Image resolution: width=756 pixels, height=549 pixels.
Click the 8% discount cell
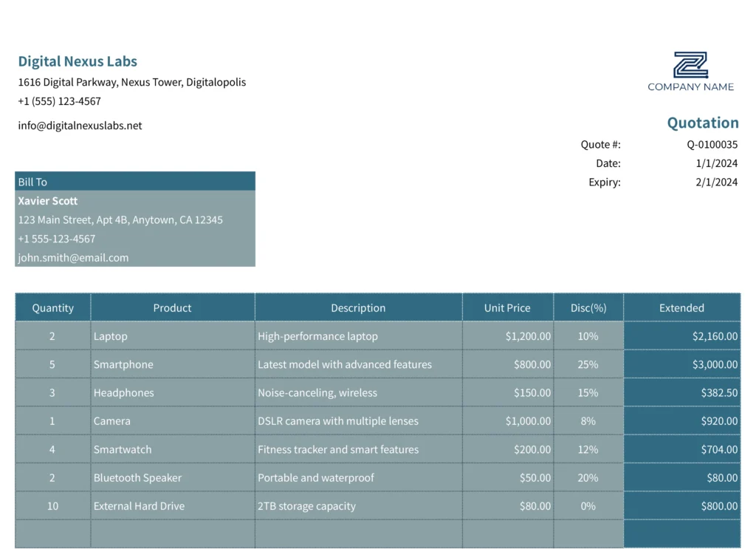point(588,420)
